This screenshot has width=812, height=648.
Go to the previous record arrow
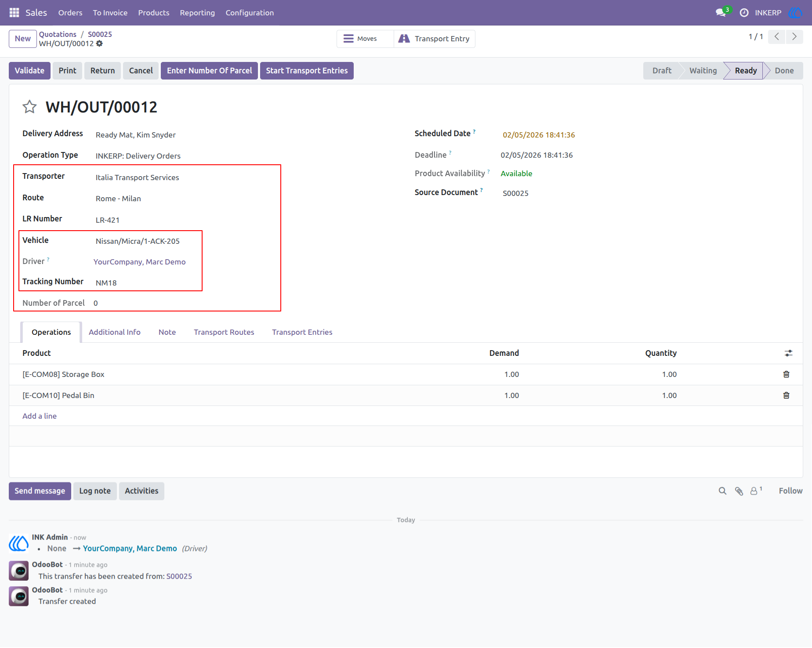[x=777, y=37]
